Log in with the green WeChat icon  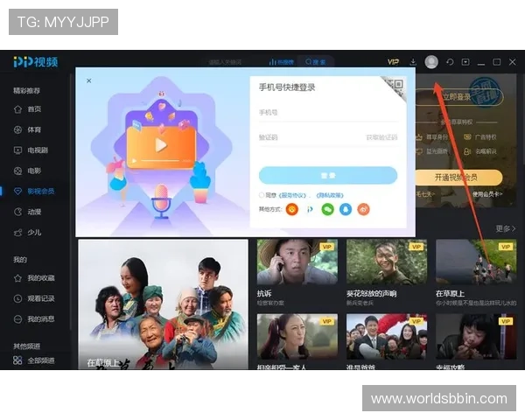tap(328, 210)
